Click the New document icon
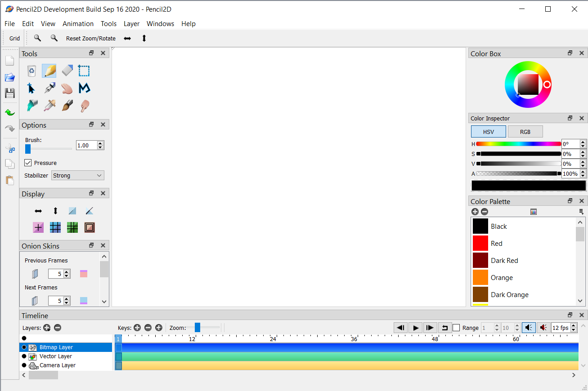Image resolution: width=588 pixels, height=391 pixels. click(9, 61)
